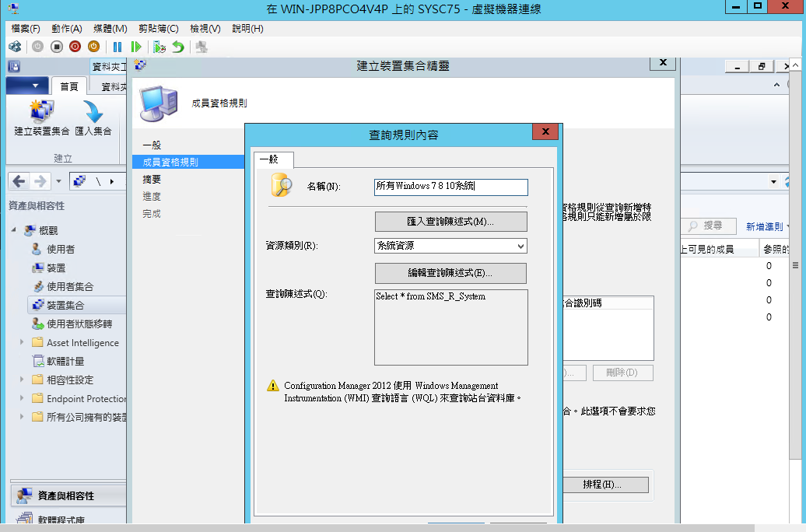Click the 匯入集合 blue arrow icon
The height and width of the screenshot is (532, 806).
tap(93, 117)
